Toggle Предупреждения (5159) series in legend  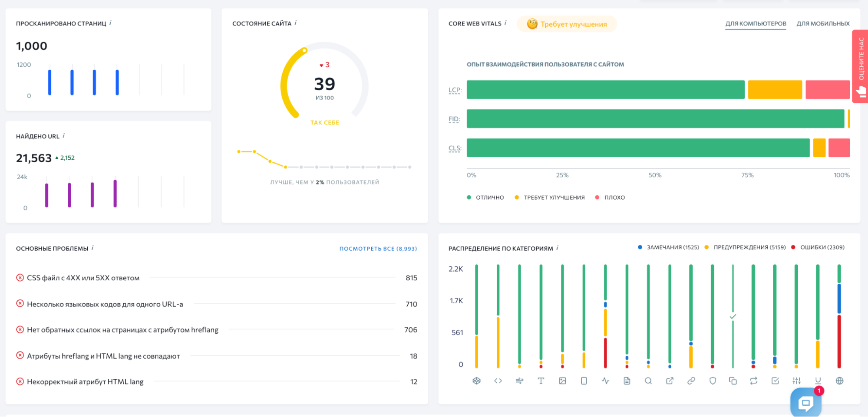click(x=745, y=247)
